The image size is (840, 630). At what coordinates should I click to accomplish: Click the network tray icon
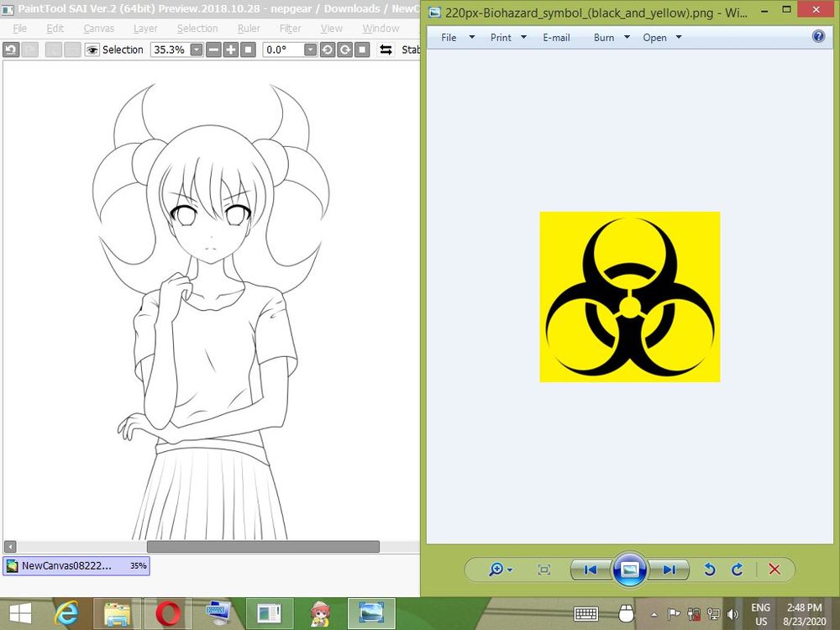coord(713,614)
